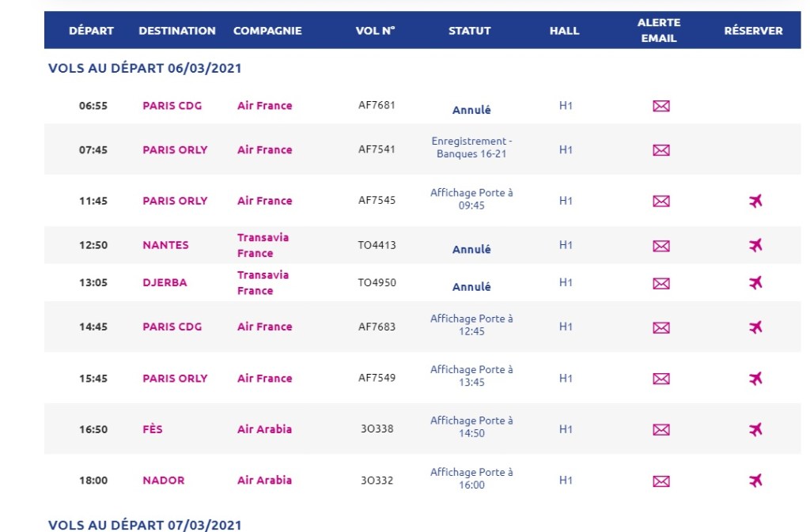Click the FÈS destination link
This screenshot has width=810, height=532.
pyautogui.click(x=153, y=430)
